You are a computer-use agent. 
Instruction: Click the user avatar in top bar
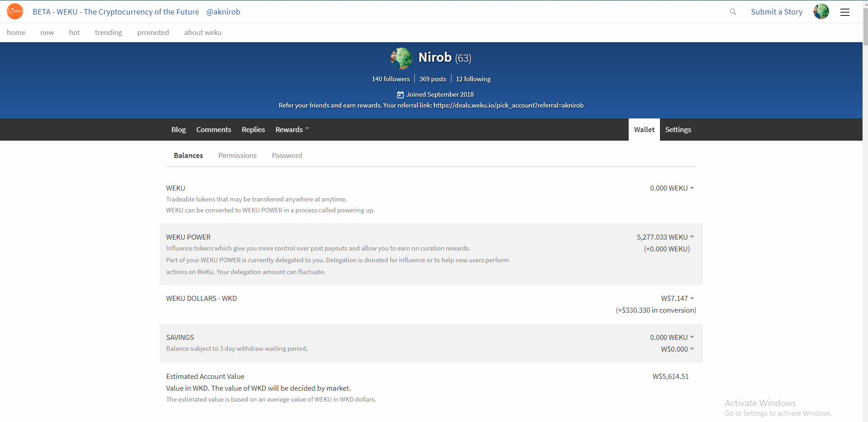tap(821, 11)
